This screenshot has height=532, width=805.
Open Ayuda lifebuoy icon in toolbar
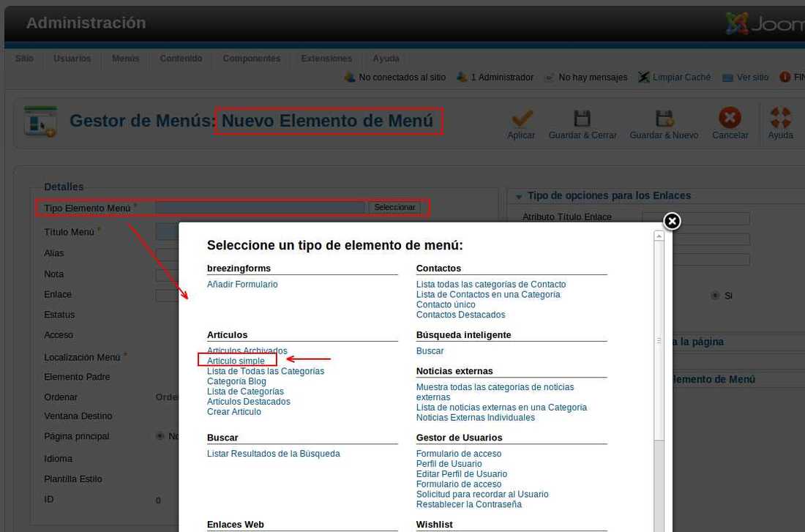click(780, 118)
